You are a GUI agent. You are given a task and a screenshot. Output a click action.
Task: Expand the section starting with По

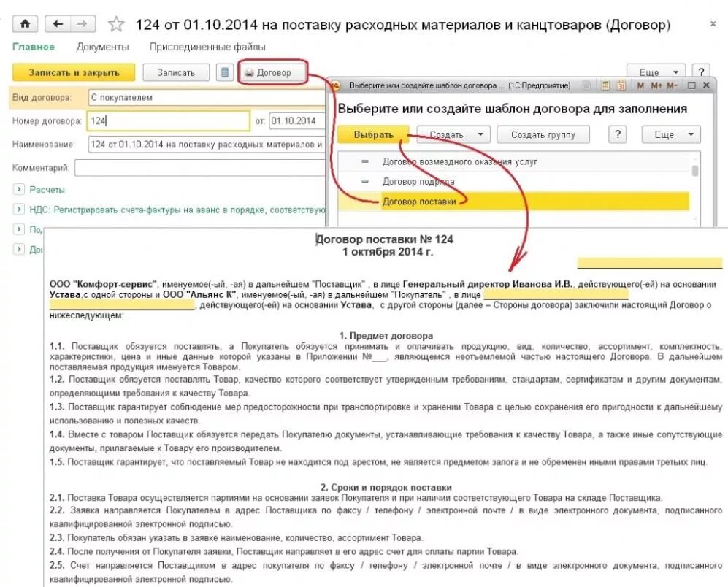18,229
